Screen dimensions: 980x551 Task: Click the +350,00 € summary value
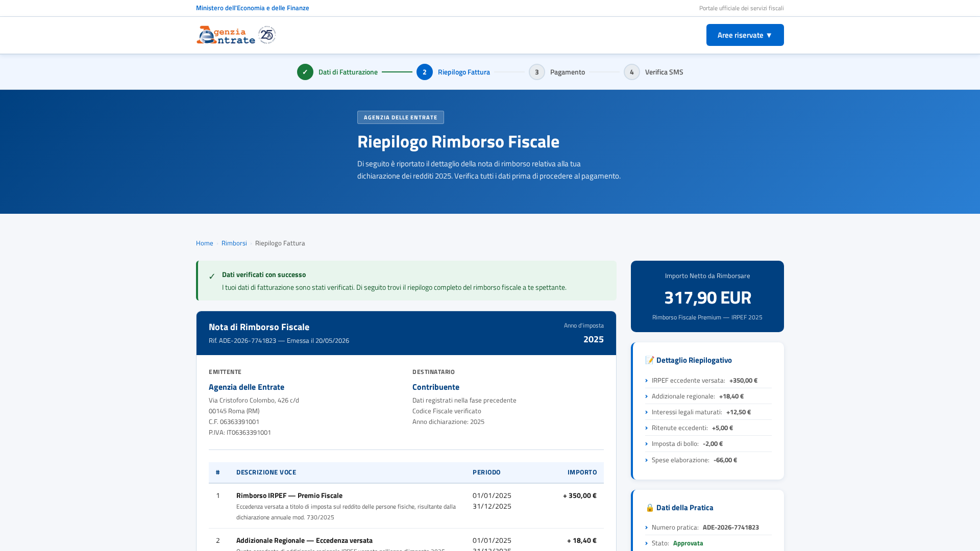(743, 381)
